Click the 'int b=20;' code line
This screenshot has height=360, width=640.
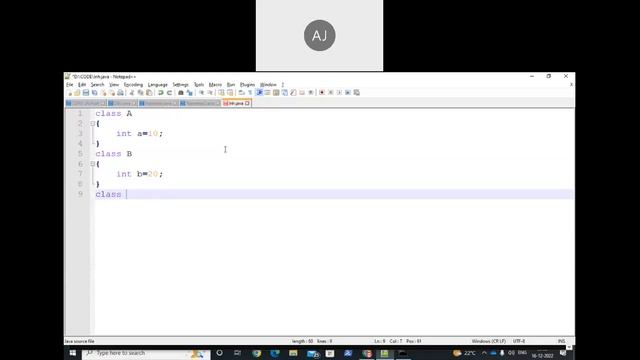click(x=140, y=174)
